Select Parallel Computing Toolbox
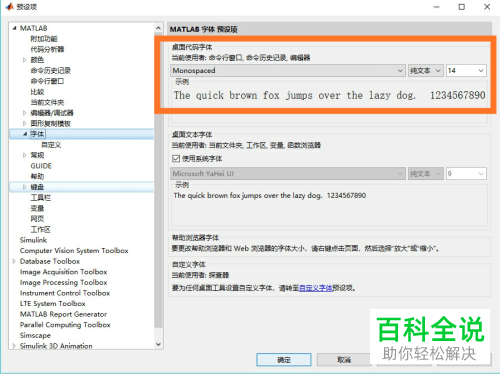 (x=65, y=325)
